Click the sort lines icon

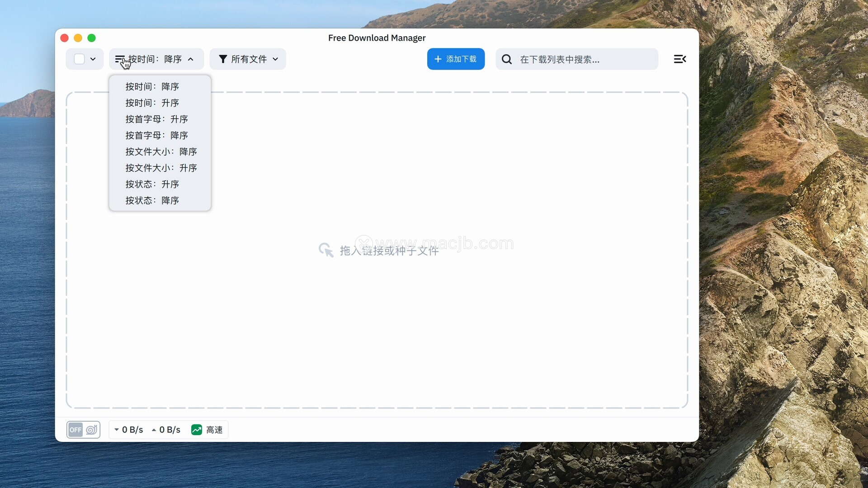(119, 59)
